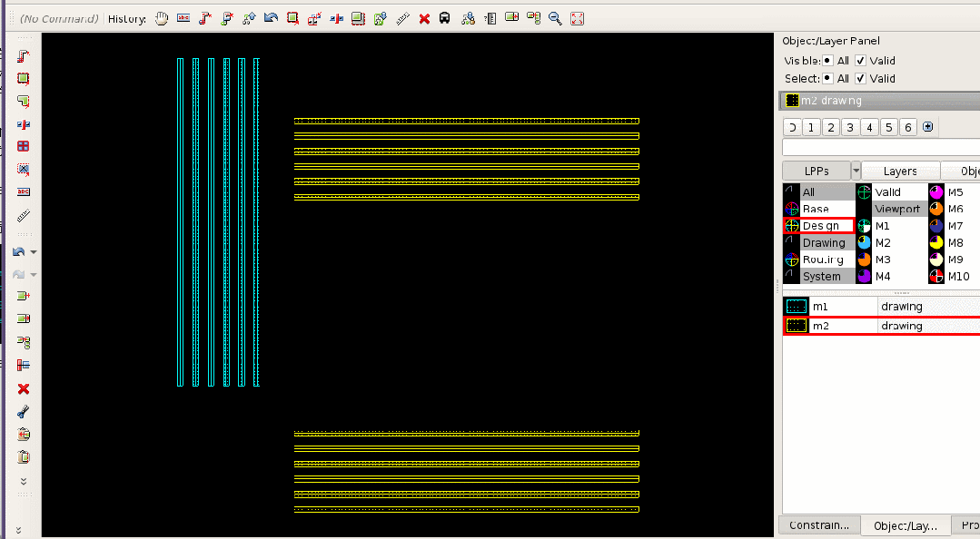
Task: Select the M1 filter entry
Action: [892, 225]
